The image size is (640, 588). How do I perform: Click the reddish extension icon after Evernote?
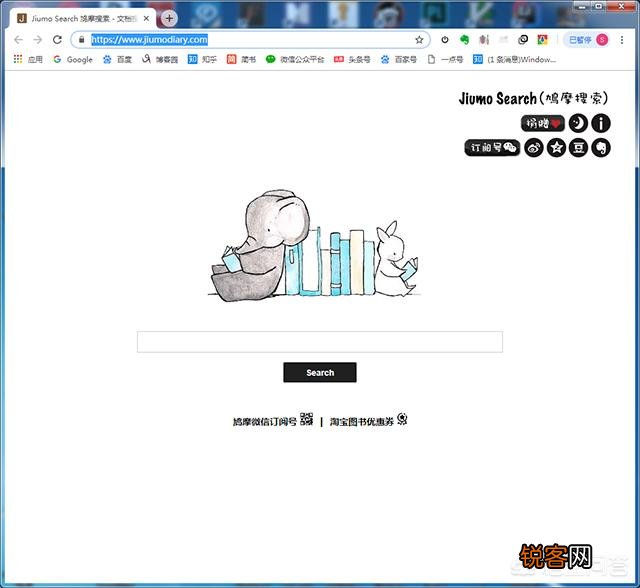tap(484, 40)
